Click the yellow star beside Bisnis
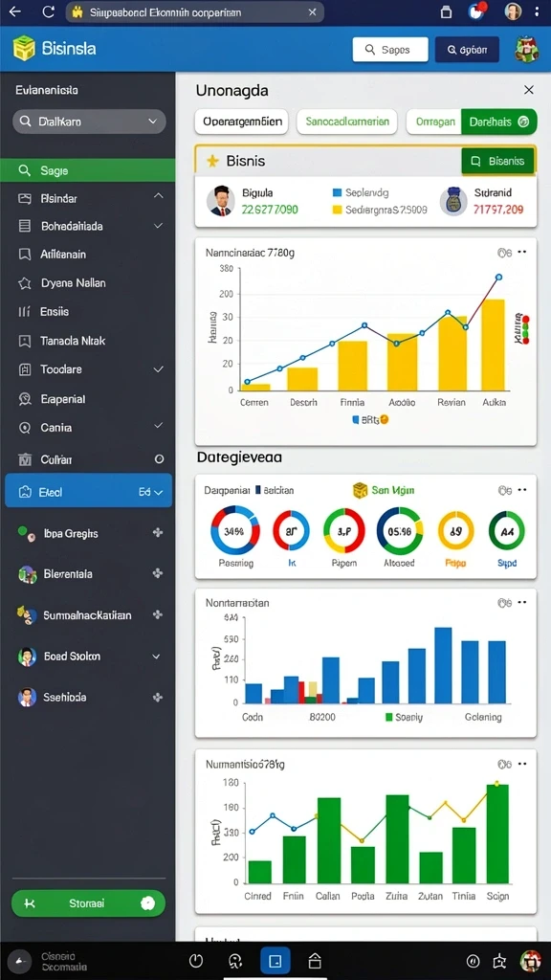Screen dimensions: 551x980 click(212, 161)
